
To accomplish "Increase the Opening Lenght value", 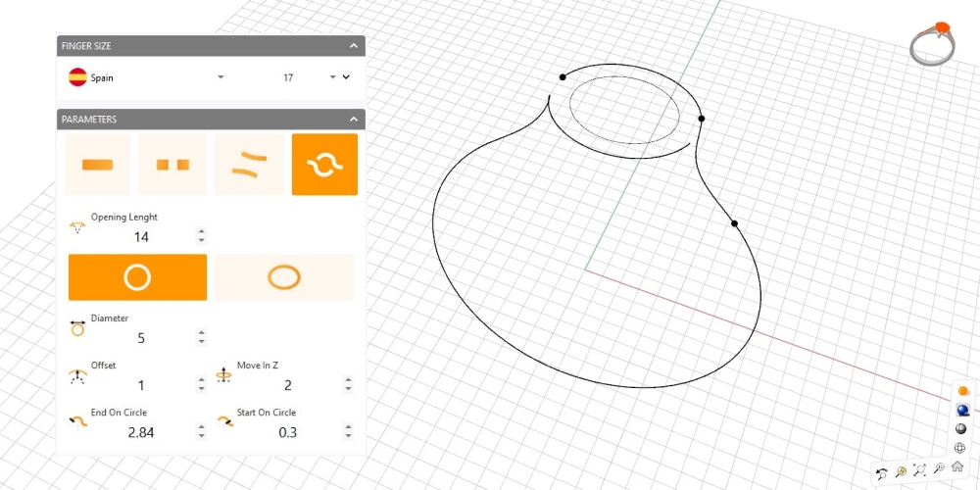I will point(201,232).
